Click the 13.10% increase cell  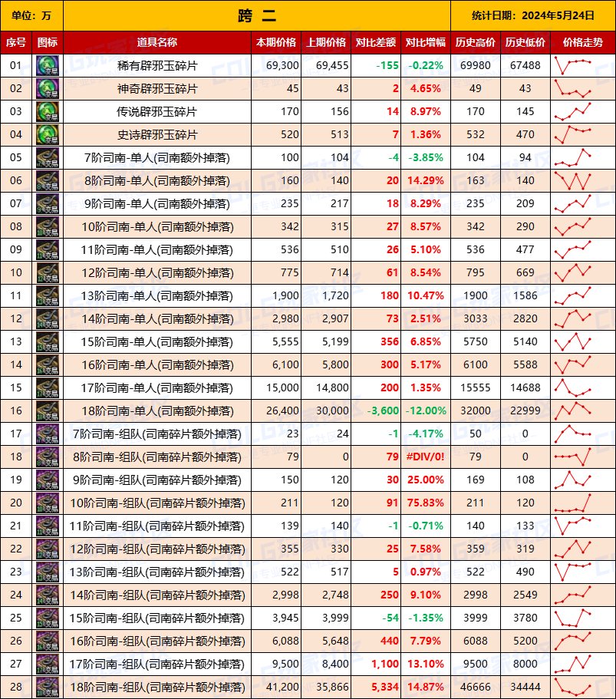point(426,664)
